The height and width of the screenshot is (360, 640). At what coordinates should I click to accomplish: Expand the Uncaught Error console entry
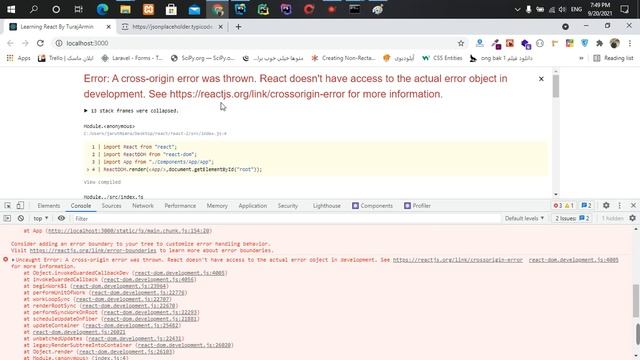(x=13, y=260)
